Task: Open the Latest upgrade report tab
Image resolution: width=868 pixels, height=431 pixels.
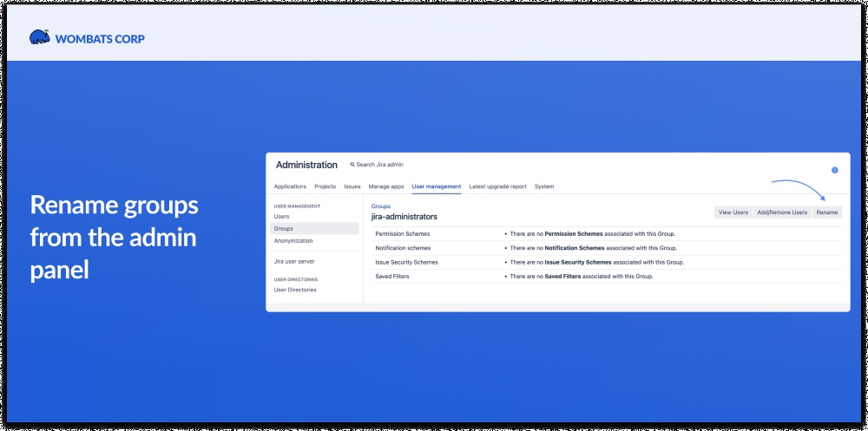Action: tap(497, 186)
